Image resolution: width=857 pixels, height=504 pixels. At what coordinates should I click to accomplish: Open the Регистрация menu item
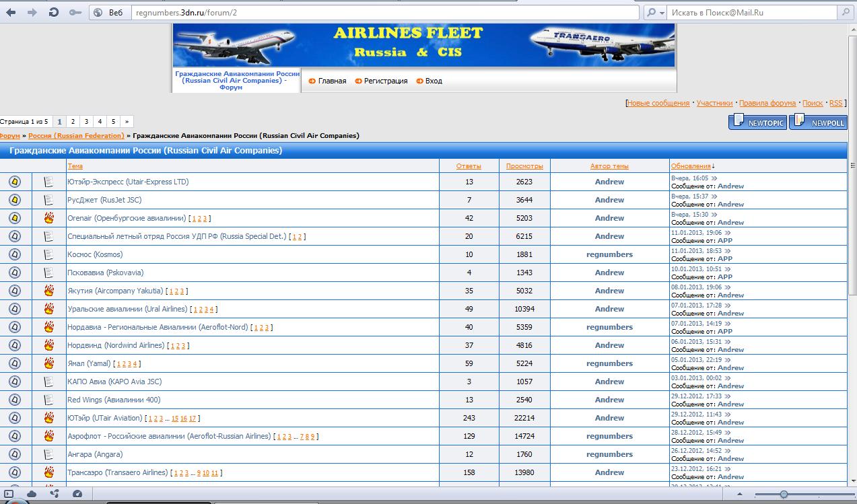click(386, 81)
